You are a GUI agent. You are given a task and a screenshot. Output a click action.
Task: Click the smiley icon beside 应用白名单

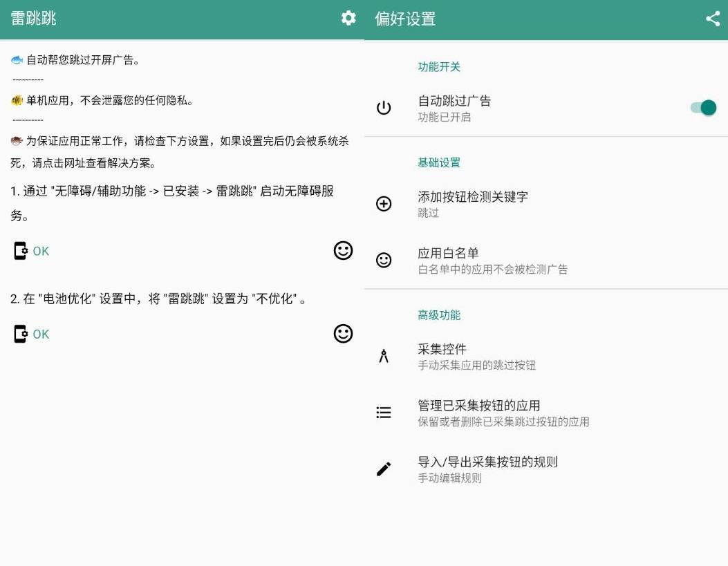(384, 261)
